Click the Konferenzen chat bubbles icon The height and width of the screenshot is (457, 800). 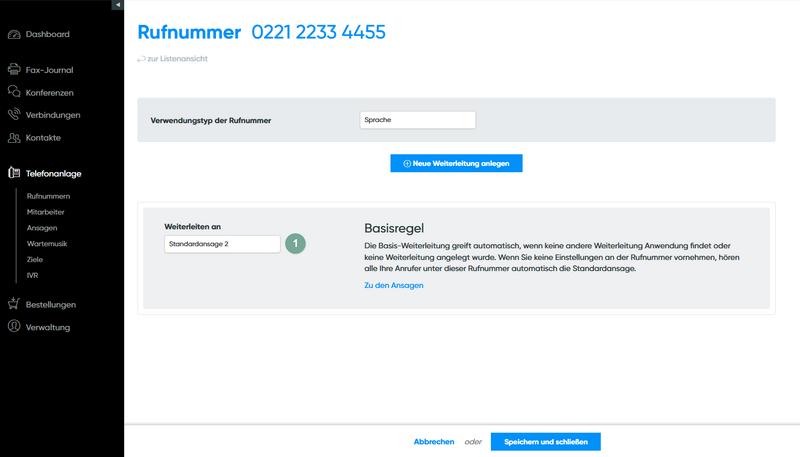(14, 92)
